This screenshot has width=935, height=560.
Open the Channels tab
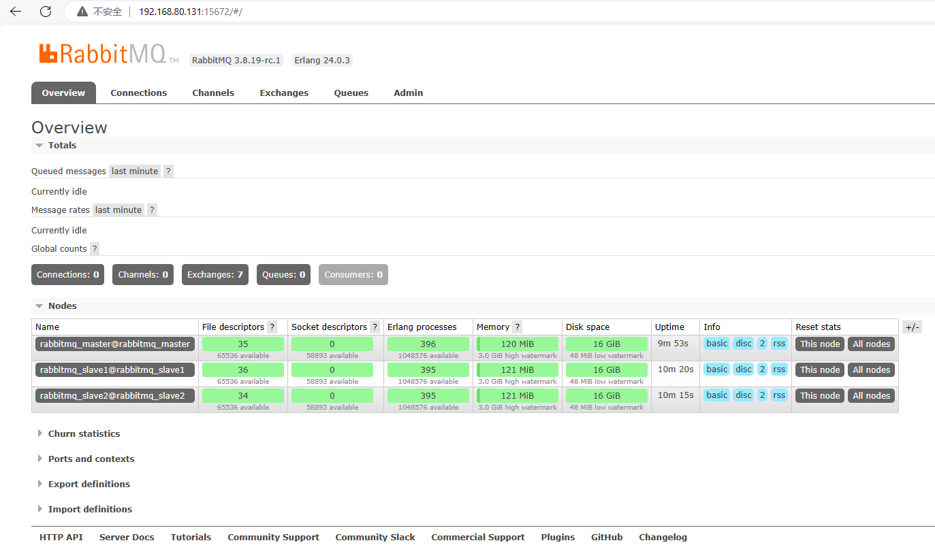(213, 93)
